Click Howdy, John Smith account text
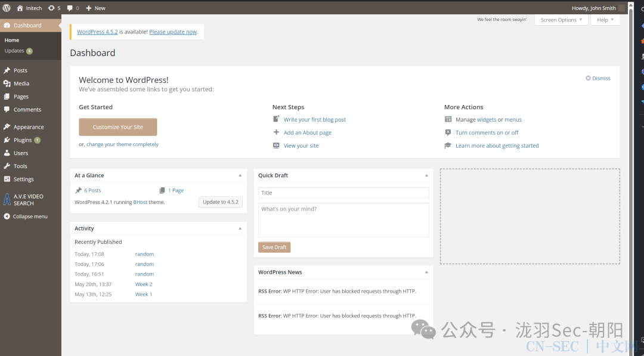 [593, 8]
